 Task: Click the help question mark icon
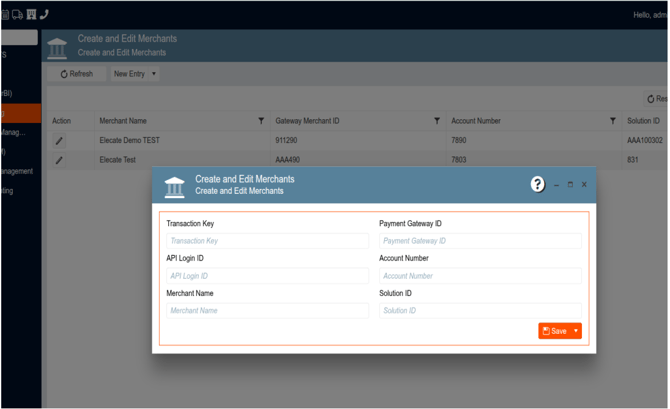(x=537, y=184)
